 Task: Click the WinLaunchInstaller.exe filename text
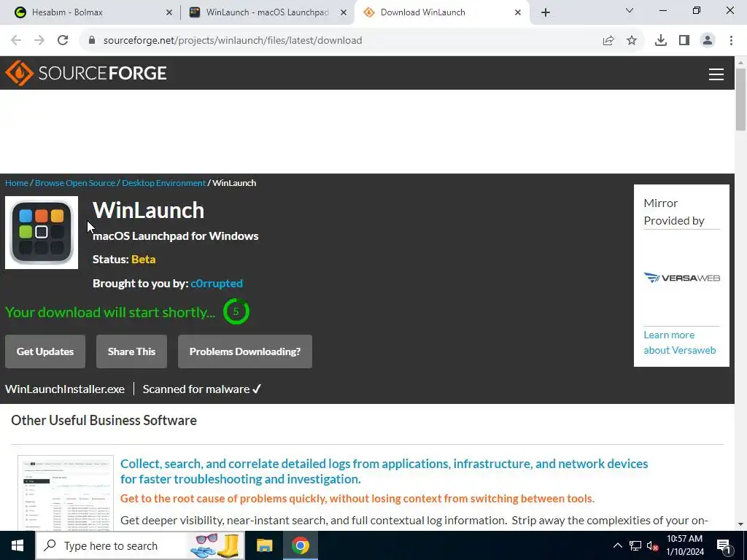(x=65, y=389)
